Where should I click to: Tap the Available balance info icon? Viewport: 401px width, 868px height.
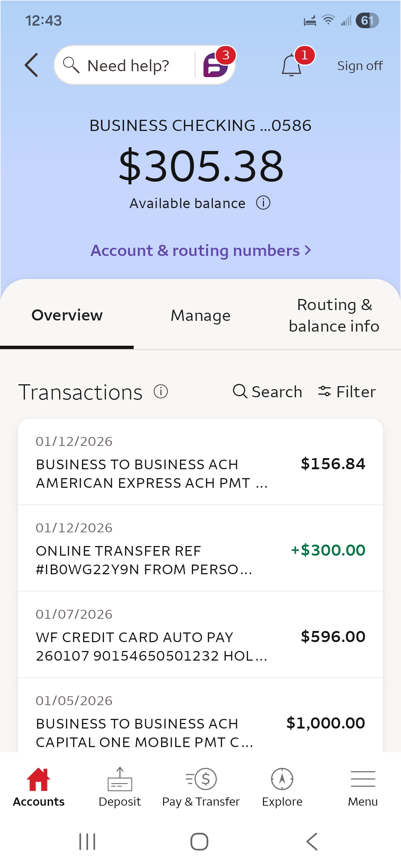coord(263,203)
